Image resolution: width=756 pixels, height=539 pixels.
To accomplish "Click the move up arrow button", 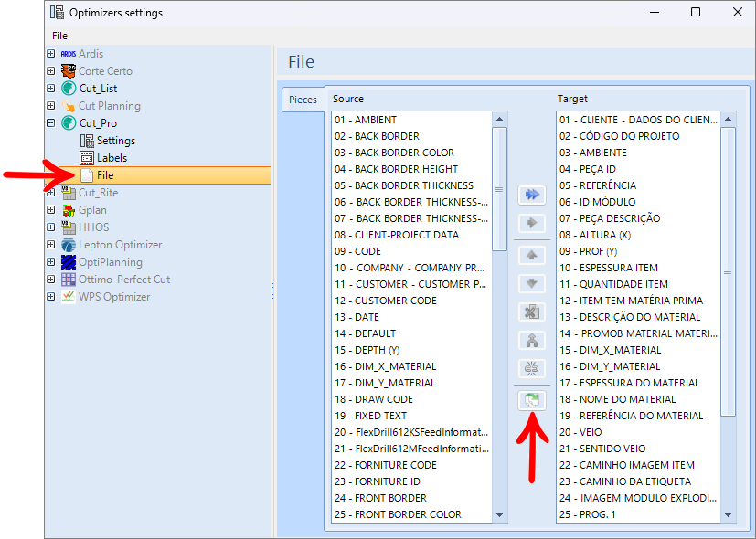I will [x=532, y=255].
